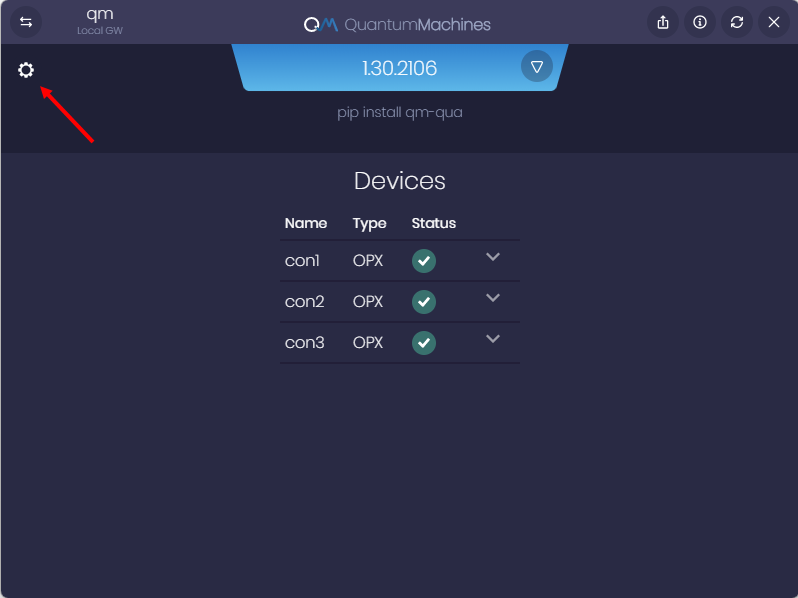Click the QuantumMachines logo
This screenshot has width=798, height=598.
pyautogui.click(x=398, y=24)
